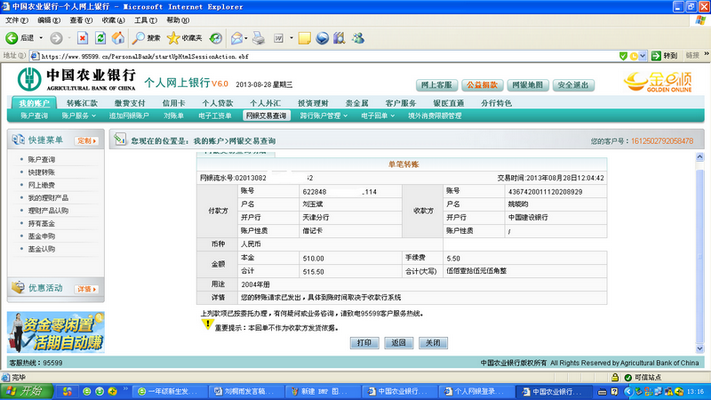Click the Home toolbar icon

[x=118, y=38]
